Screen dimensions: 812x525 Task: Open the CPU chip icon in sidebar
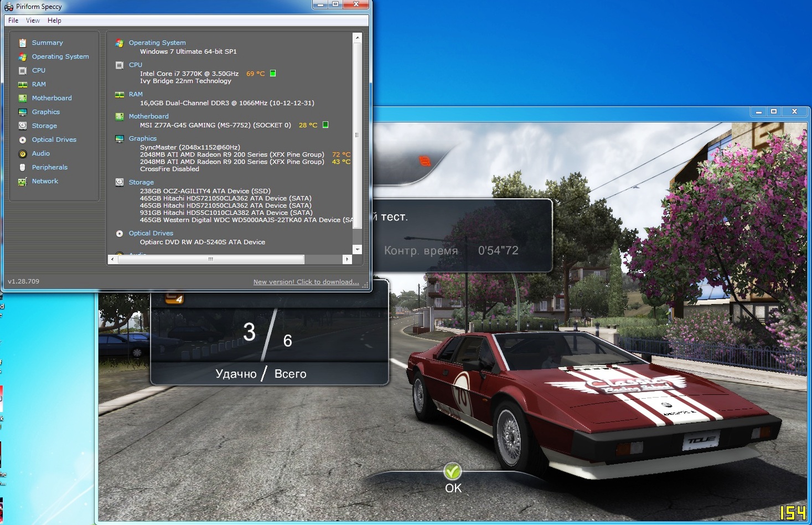click(23, 70)
